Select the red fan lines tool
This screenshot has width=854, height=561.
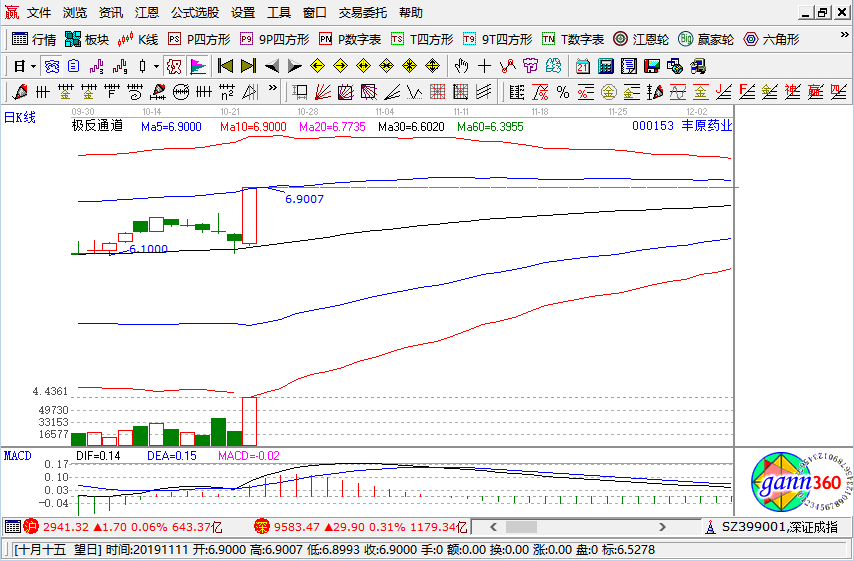pos(322,92)
